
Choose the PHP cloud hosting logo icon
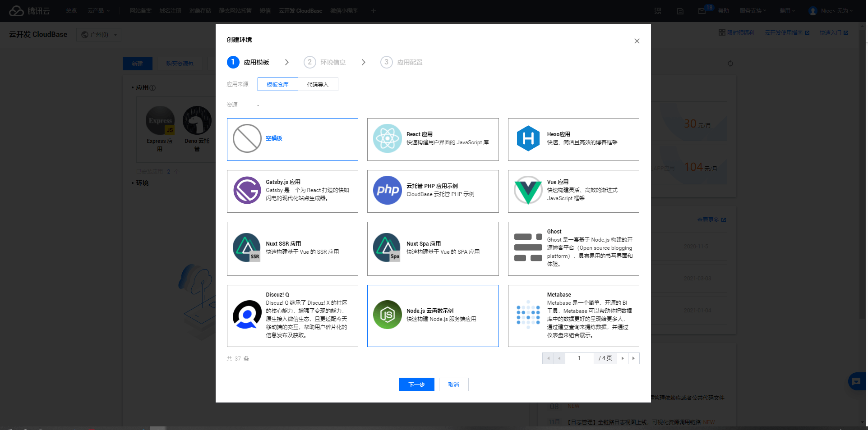387,190
